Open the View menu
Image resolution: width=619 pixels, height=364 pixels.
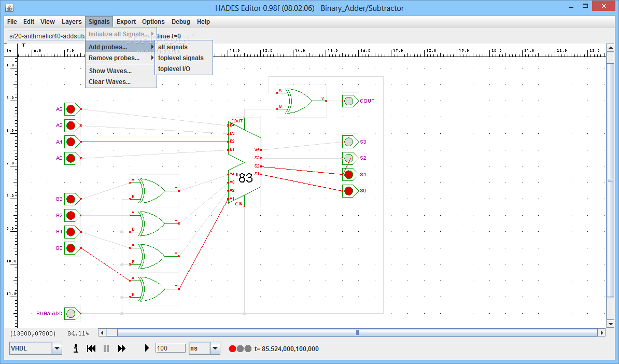pyautogui.click(x=47, y=22)
